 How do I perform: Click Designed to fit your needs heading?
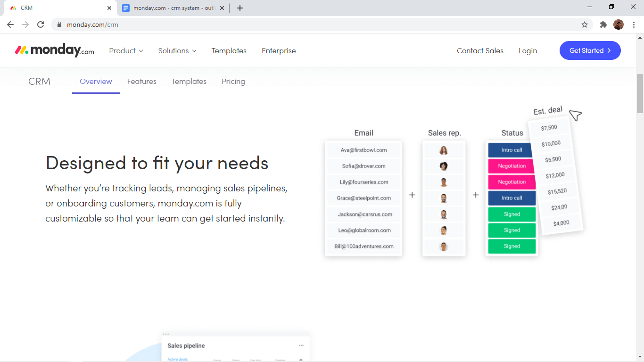157,163
